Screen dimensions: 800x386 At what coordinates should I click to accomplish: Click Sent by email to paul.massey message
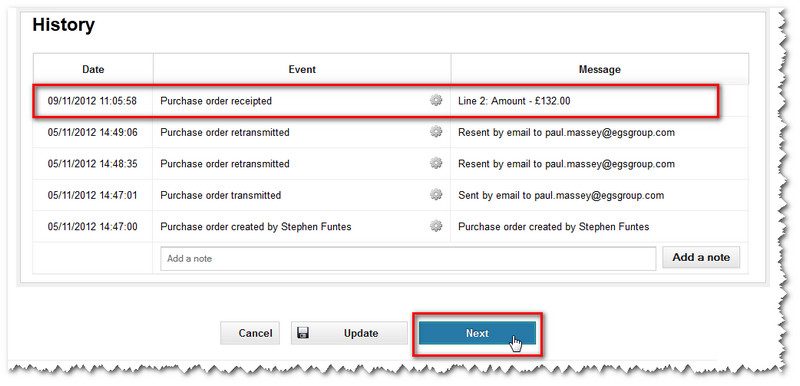click(561, 195)
